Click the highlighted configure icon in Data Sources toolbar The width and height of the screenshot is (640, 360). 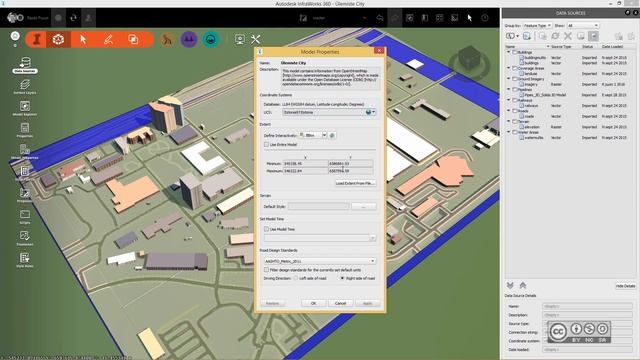click(x=593, y=36)
